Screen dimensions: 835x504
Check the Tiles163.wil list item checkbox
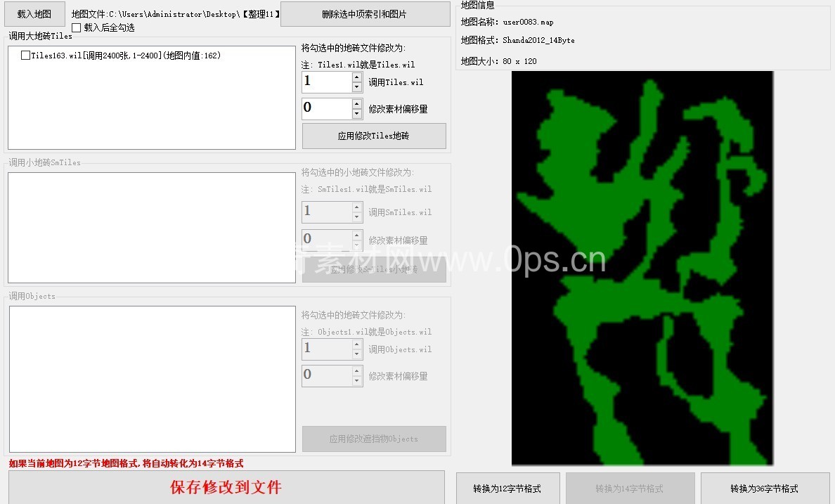[25, 56]
